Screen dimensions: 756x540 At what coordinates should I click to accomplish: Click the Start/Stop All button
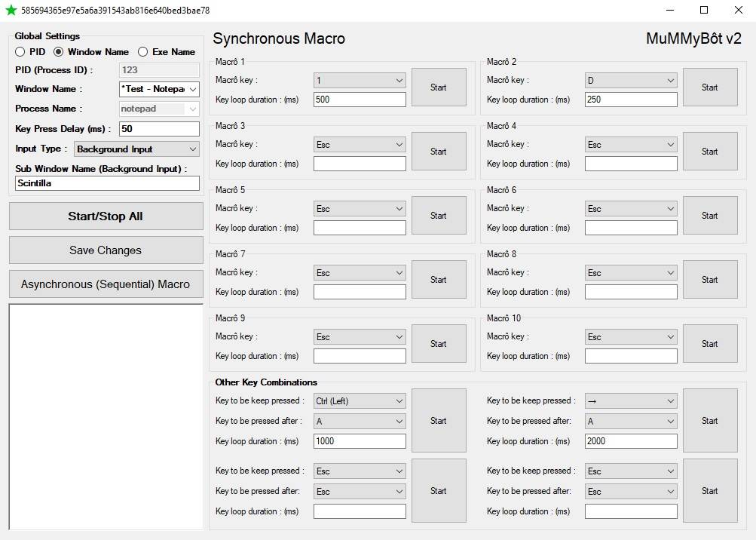106,216
